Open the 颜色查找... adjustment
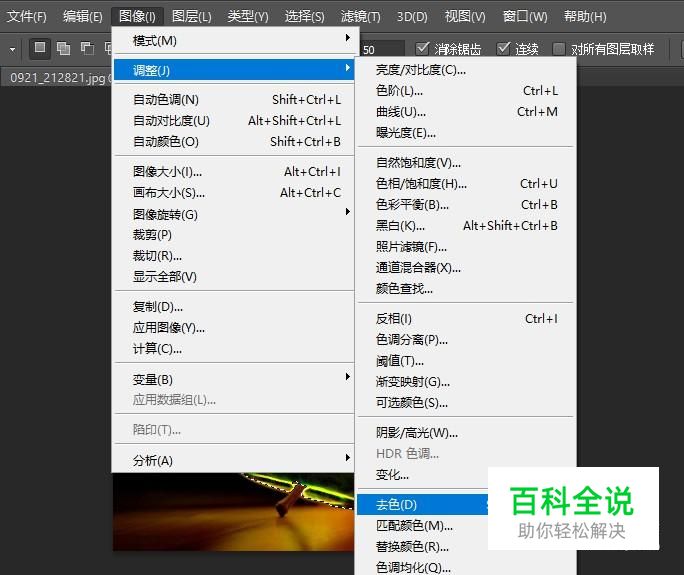Image resolution: width=684 pixels, height=575 pixels. coord(465,288)
